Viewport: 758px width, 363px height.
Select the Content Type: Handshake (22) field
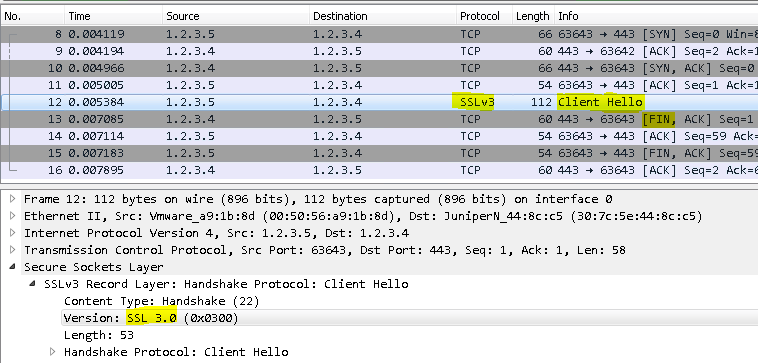[161, 301]
